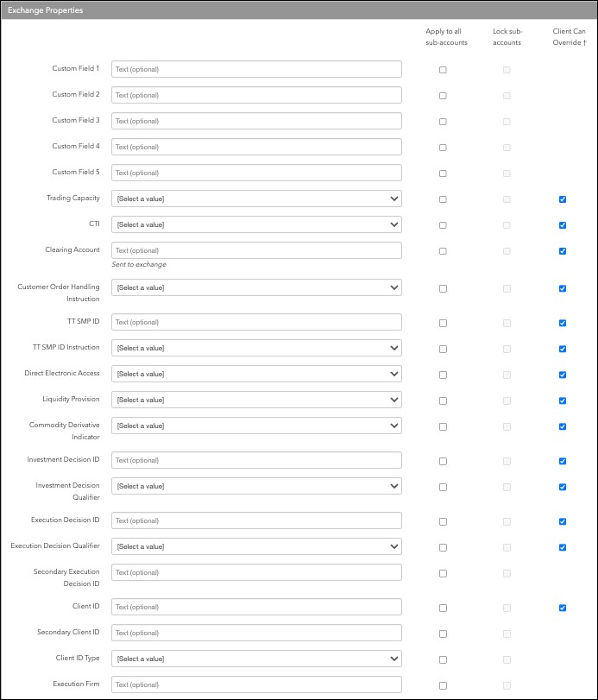Enable Apply to all sub-accounts for Execution Firm
The width and height of the screenshot is (598, 700).
[x=443, y=685]
